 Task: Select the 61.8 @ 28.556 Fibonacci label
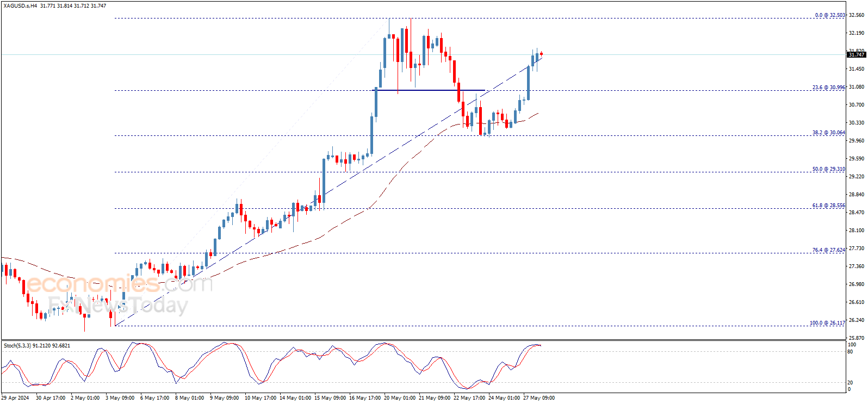829,206
